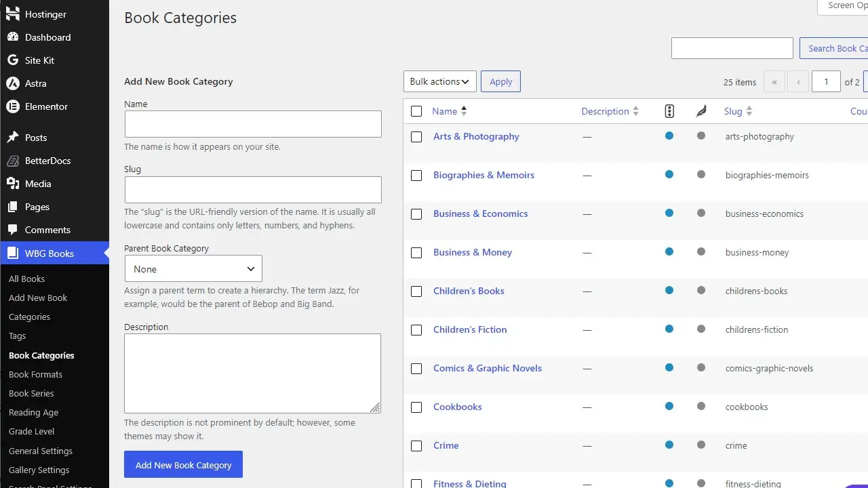Click the Slug input field
Screen dimensions: 868x488
coord(253,190)
